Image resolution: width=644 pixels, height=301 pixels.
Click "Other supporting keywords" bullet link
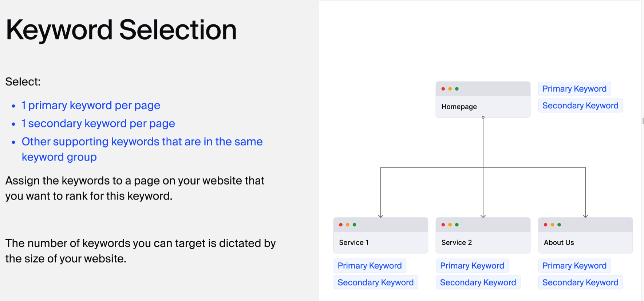pyautogui.click(x=142, y=142)
